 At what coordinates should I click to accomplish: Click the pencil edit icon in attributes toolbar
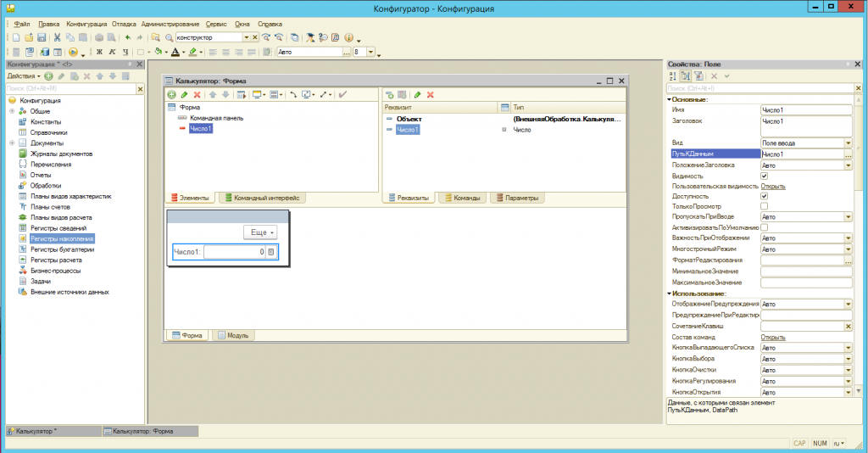click(x=417, y=94)
